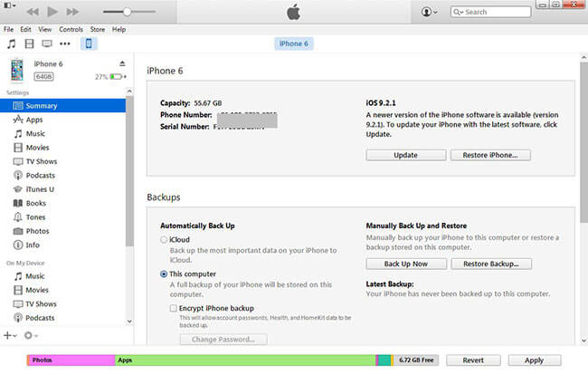Open the TV Shows library icon in toolbar
This screenshot has height=375, width=588.
(x=47, y=43)
